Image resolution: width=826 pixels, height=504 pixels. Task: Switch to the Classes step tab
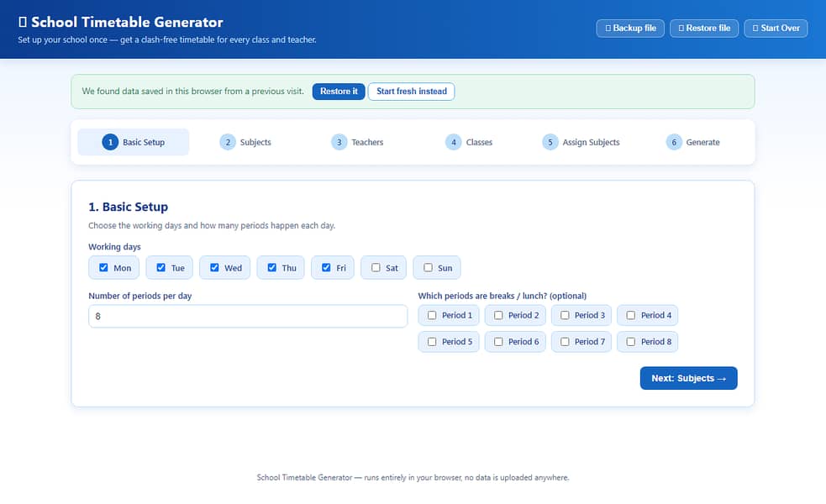(469, 142)
